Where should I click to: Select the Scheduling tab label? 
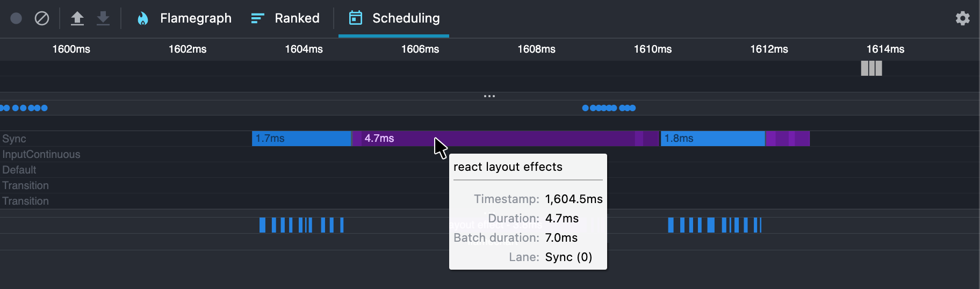click(406, 18)
